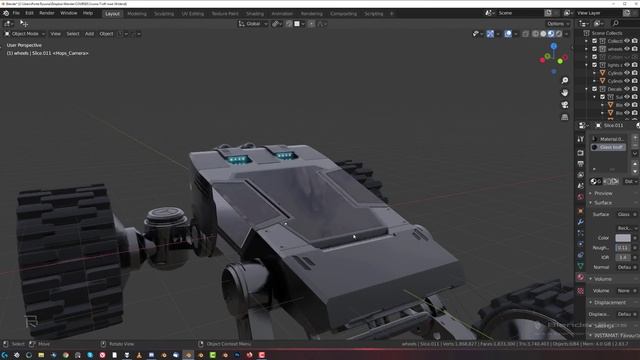Toggle snapping magnet icon

(x=289, y=24)
